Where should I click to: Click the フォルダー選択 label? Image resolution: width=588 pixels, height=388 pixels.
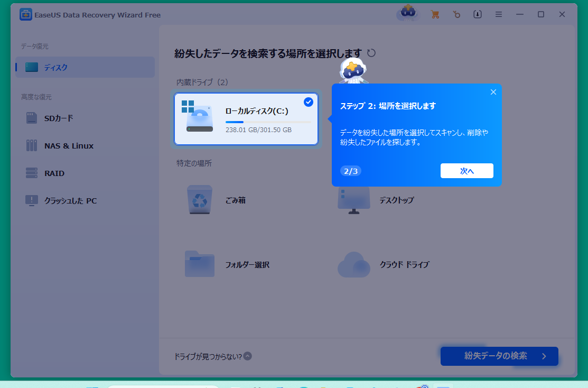point(247,265)
